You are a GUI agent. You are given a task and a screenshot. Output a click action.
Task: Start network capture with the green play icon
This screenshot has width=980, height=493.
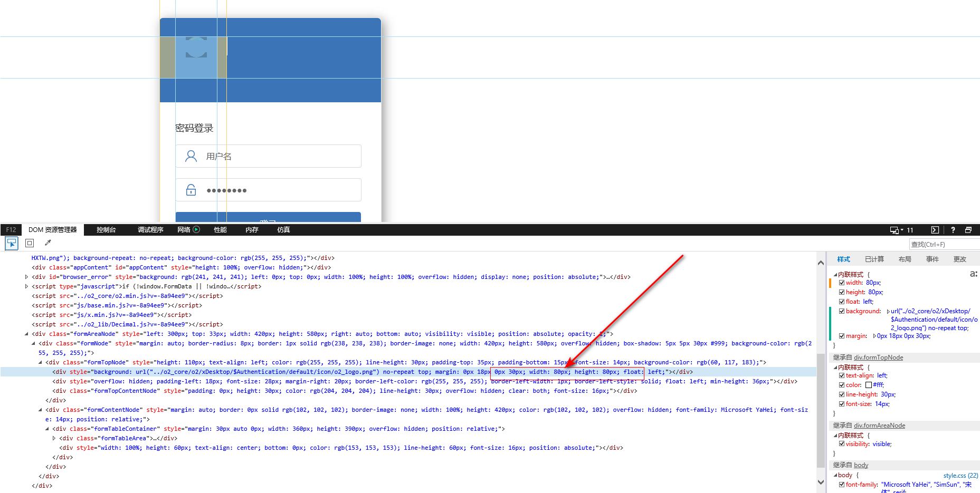tap(196, 229)
